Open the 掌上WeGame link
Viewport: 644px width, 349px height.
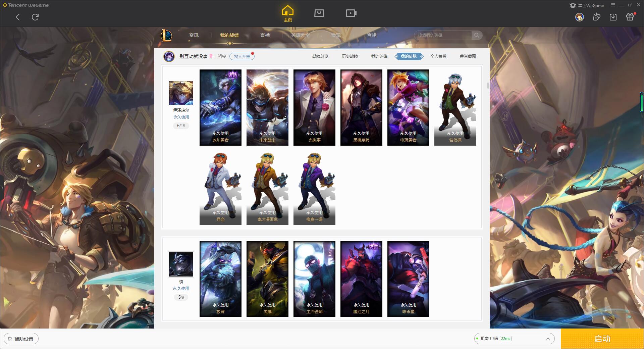(587, 5)
